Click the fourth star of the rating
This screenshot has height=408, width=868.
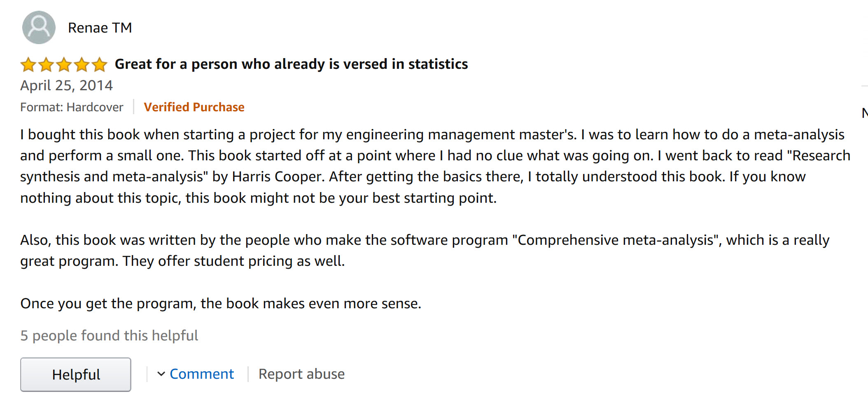pyautogui.click(x=82, y=65)
